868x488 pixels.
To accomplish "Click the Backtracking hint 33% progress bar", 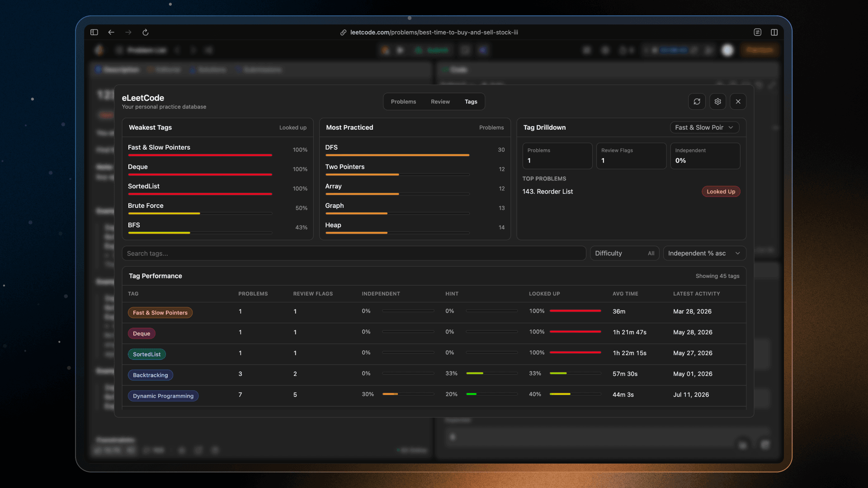I will pos(492,373).
